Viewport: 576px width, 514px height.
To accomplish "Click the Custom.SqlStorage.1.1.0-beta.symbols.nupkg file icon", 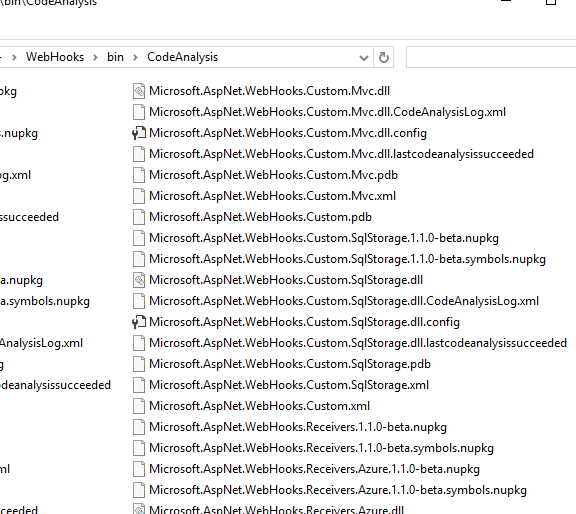I will click(x=139, y=259).
